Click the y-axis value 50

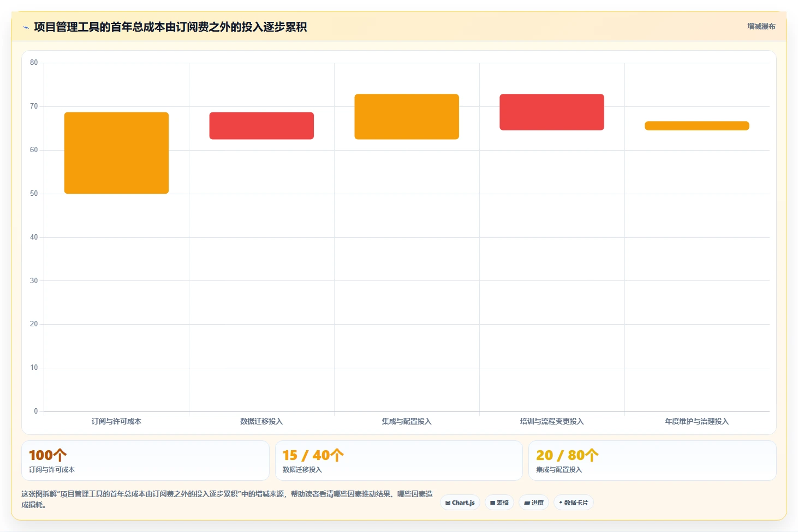point(34,194)
